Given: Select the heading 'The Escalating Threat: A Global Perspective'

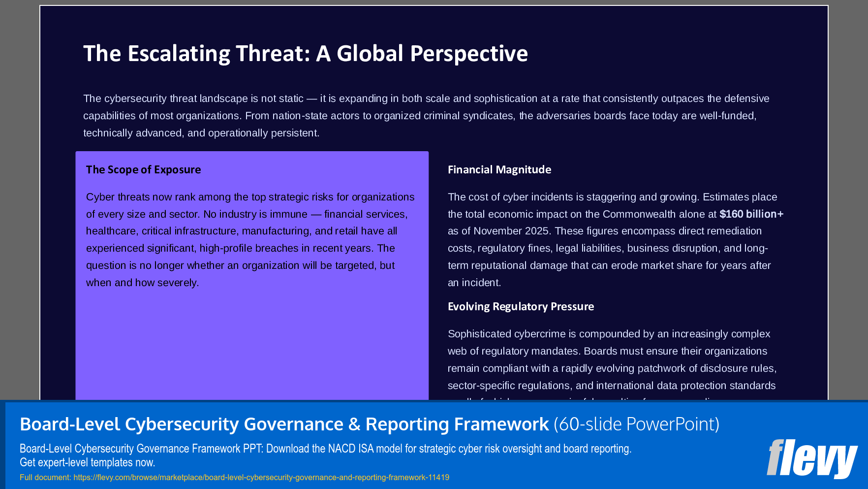Looking at the screenshot, I should tap(305, 53).
